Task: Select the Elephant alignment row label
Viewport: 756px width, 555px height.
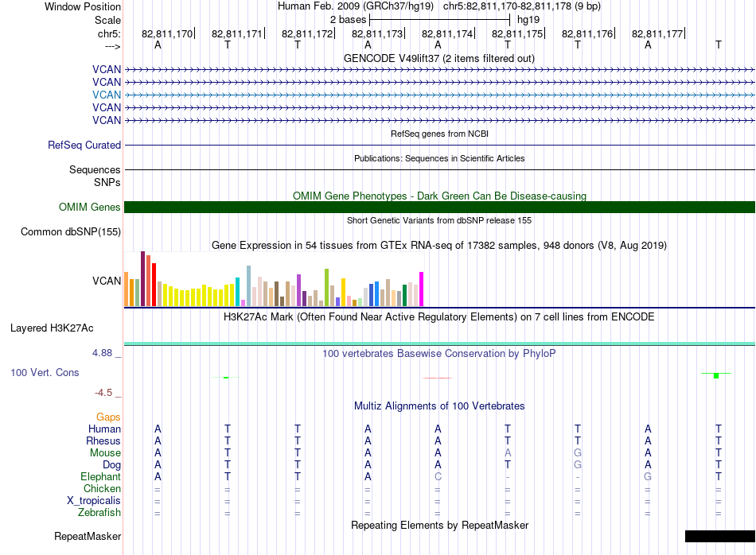Action: point(100,476)
